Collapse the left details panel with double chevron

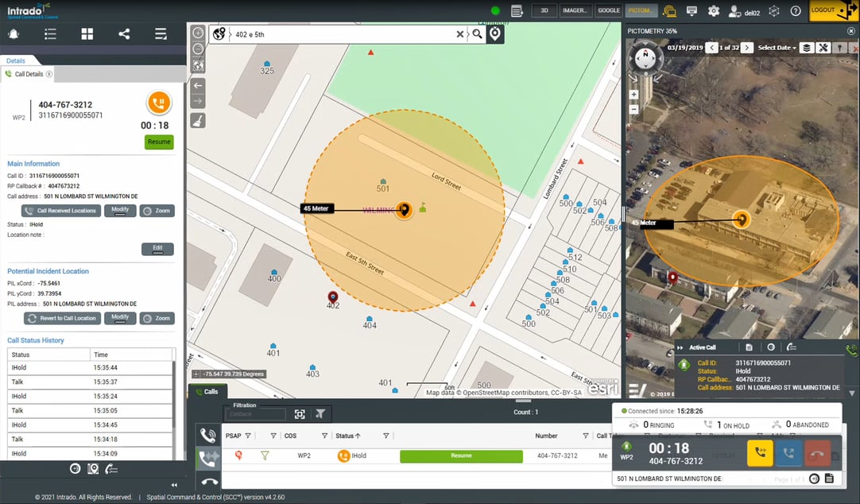pos(173,483)
